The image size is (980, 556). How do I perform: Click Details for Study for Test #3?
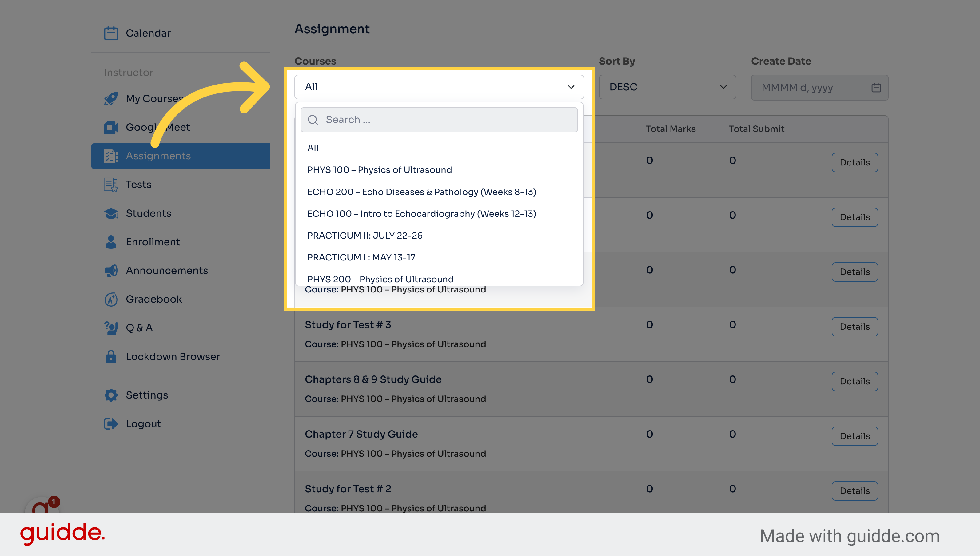click(854, 326)
